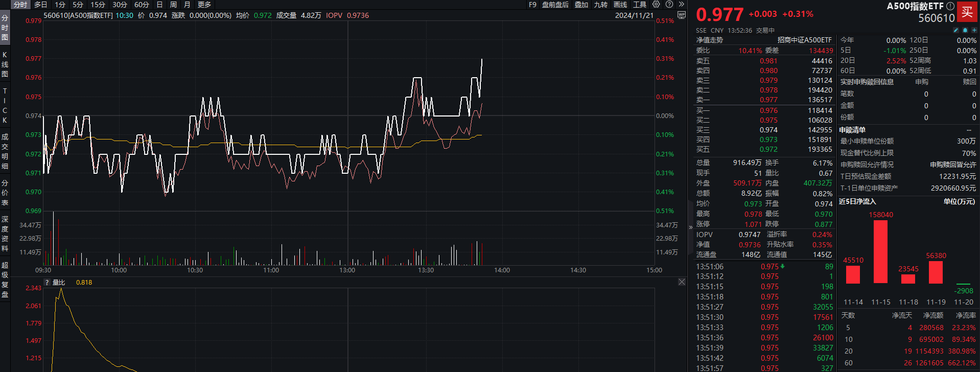The image size is (980, 372).
Task: Toggle 盘前盘后 pre/post-market display
Action: tap(555, 5)
